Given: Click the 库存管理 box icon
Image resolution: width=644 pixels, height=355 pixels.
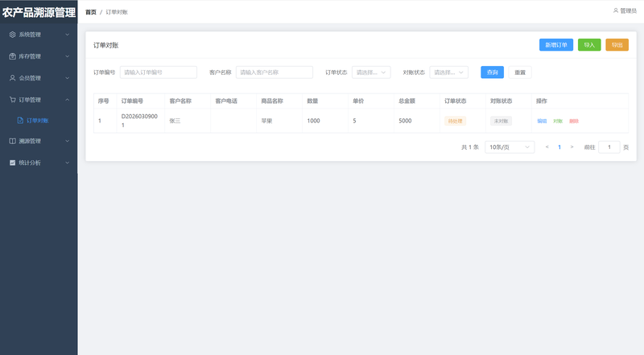Looking at the screenshot, I should point(12,56).
